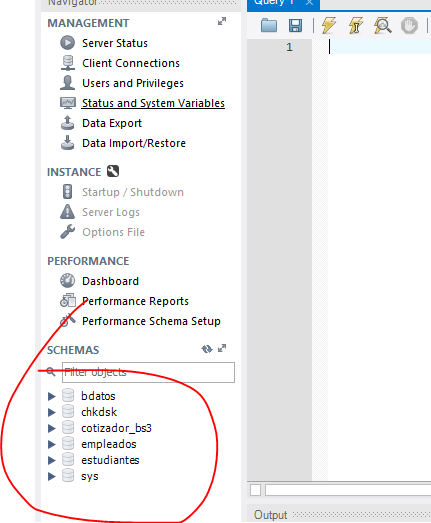
Task: Open Users and Privileges
Action: click(x=133, y=83)
